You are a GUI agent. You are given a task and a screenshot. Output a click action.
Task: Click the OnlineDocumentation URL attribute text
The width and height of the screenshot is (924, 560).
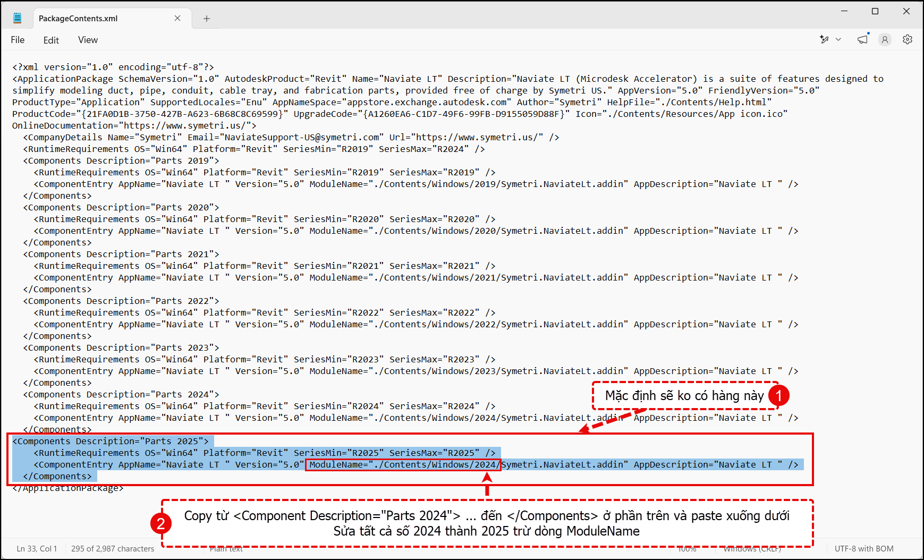(132, 125)
